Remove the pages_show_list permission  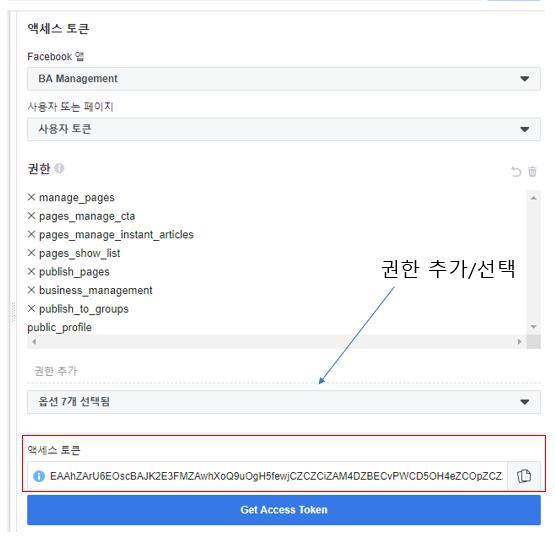point(32,253)
